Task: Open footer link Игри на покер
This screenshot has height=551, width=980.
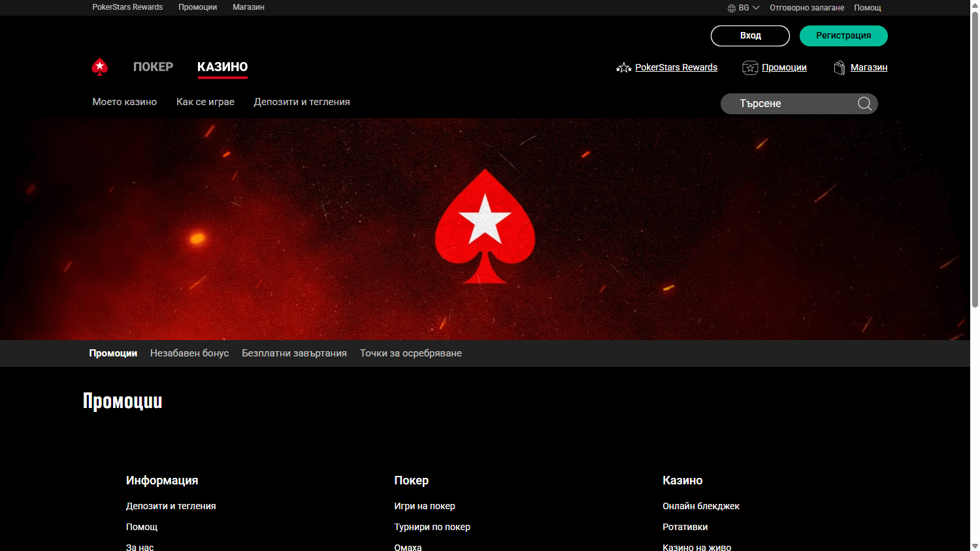Action: click(425, 506)
